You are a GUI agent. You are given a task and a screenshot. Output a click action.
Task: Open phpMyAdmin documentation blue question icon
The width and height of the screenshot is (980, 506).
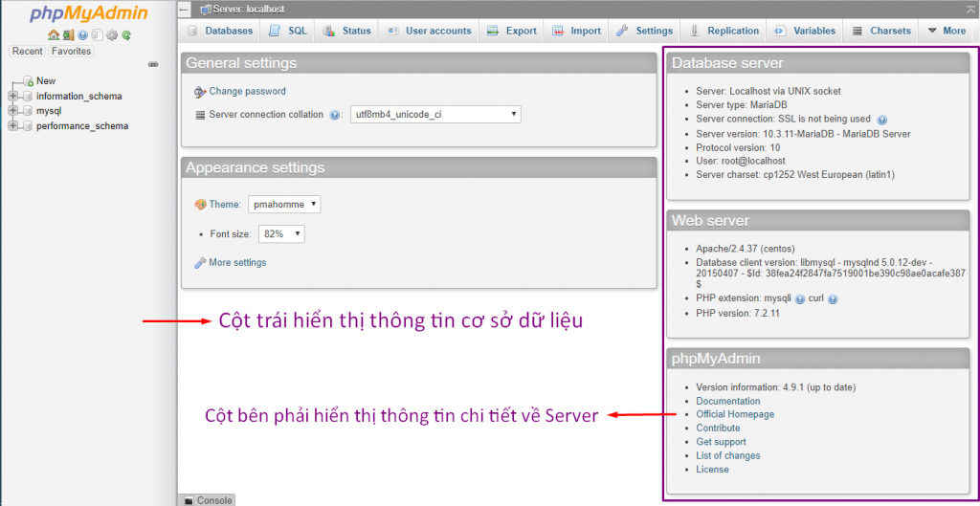click(82, 35)
